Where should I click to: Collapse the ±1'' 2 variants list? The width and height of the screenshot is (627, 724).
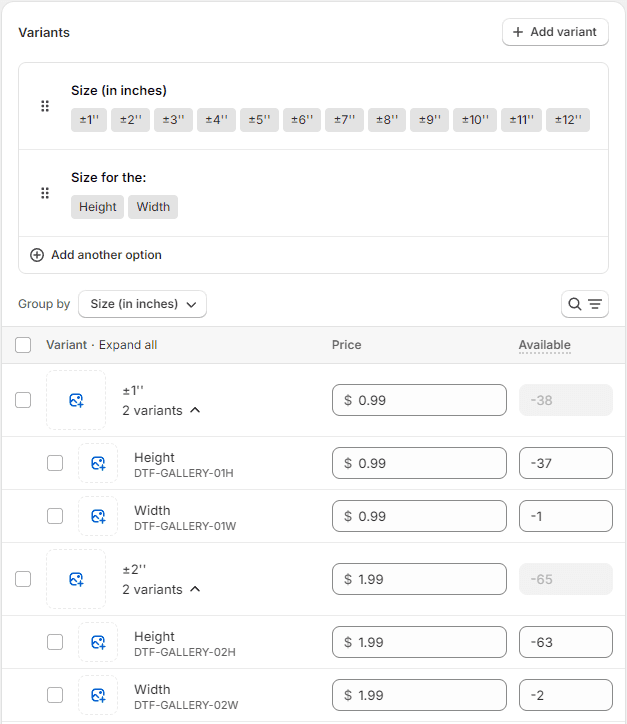coord(194,410)
